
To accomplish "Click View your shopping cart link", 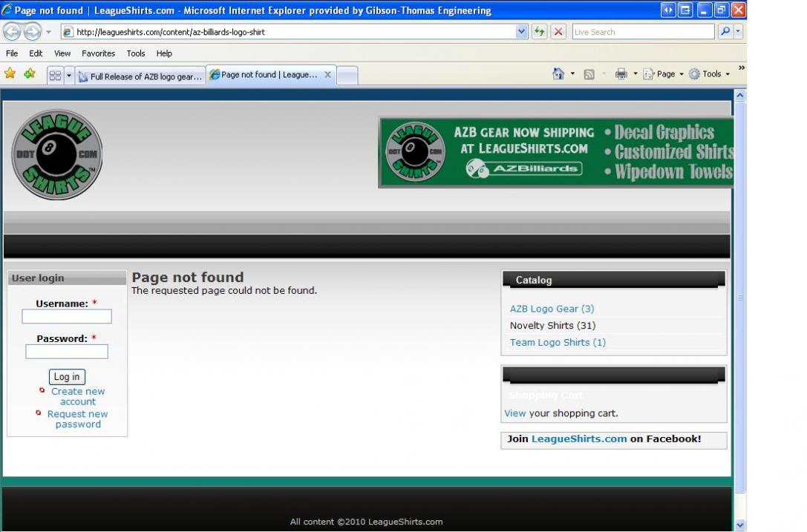I will point(515,413).
